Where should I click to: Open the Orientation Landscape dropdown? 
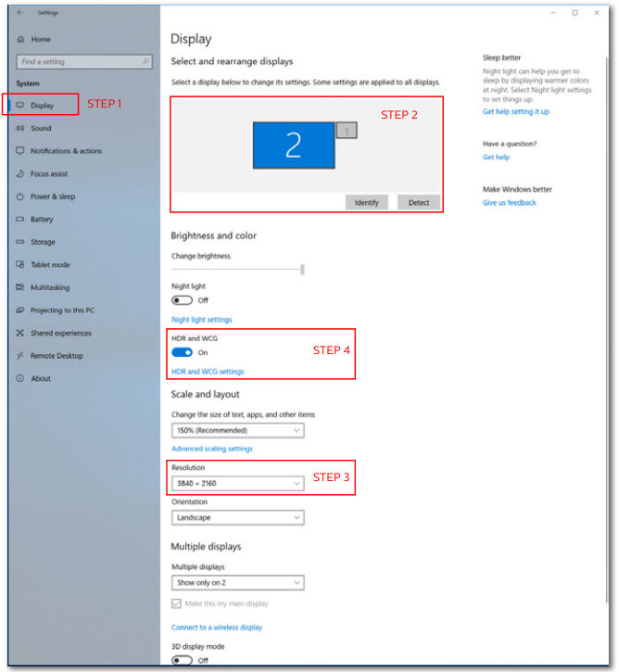coord(238,518)
